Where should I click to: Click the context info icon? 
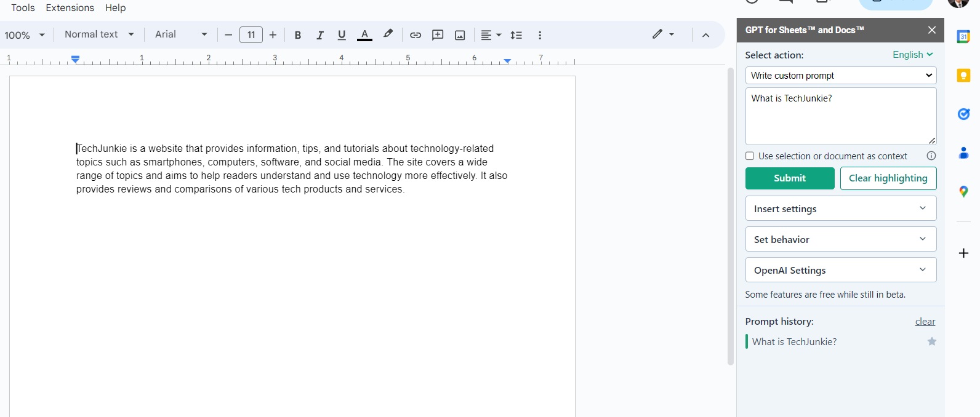tap(931, 156)
